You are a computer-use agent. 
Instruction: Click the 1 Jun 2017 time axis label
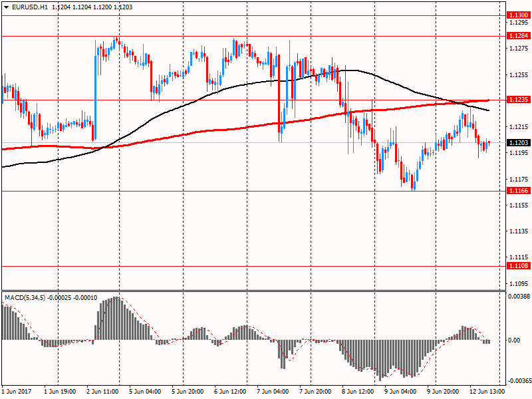17,392
